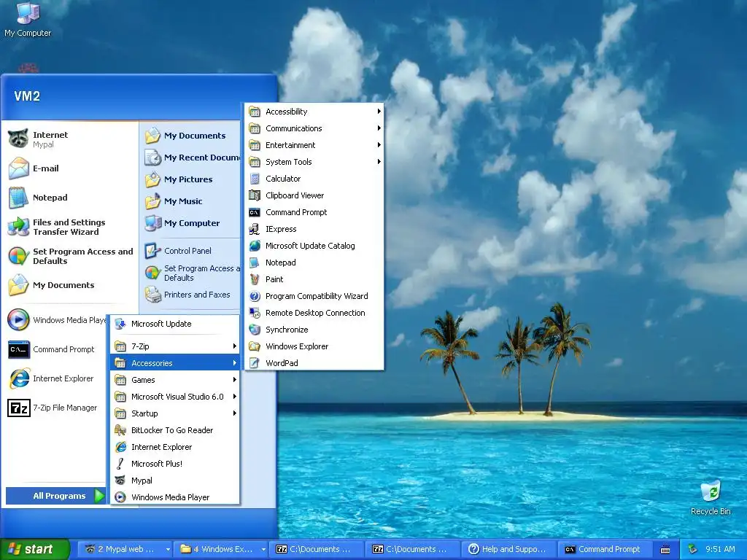Open Remote Desktop Connection
Image resolution: width=747 pixels, height=560 pixels.
[x=314, y=313]
